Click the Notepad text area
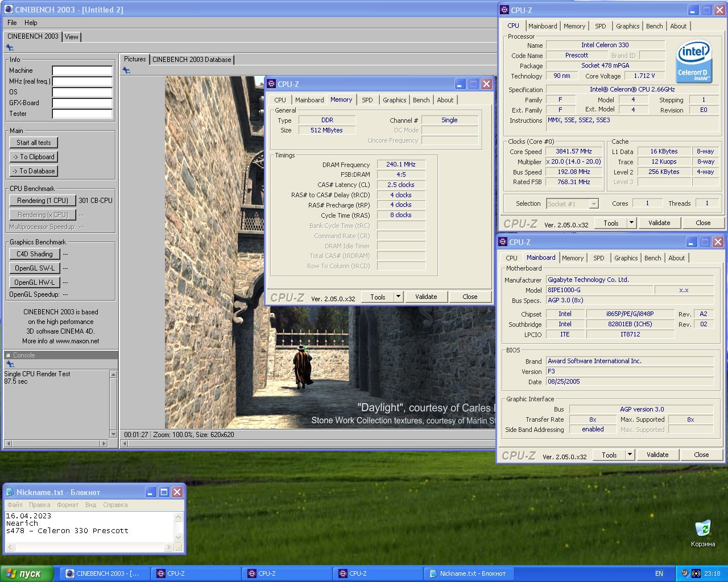Screen dimensions: 728x582 coord(89,527)
